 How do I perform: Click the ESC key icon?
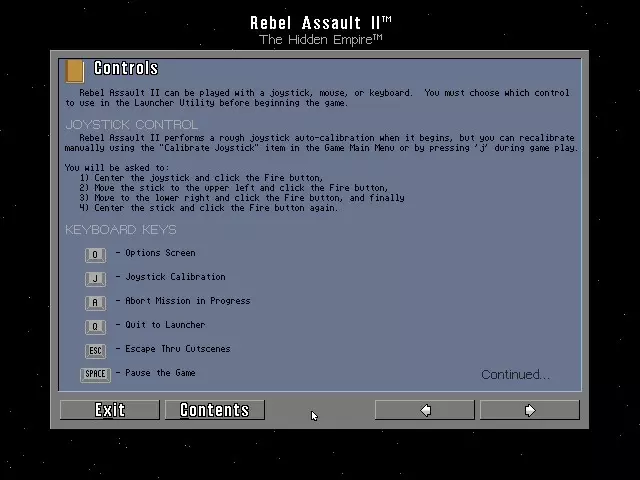tap(96, 351)
